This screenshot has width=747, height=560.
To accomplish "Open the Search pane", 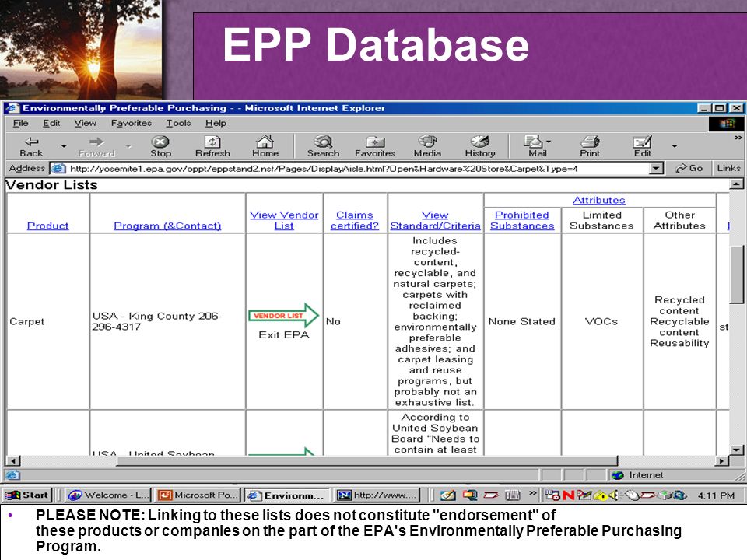I will [x=323, y=147].
